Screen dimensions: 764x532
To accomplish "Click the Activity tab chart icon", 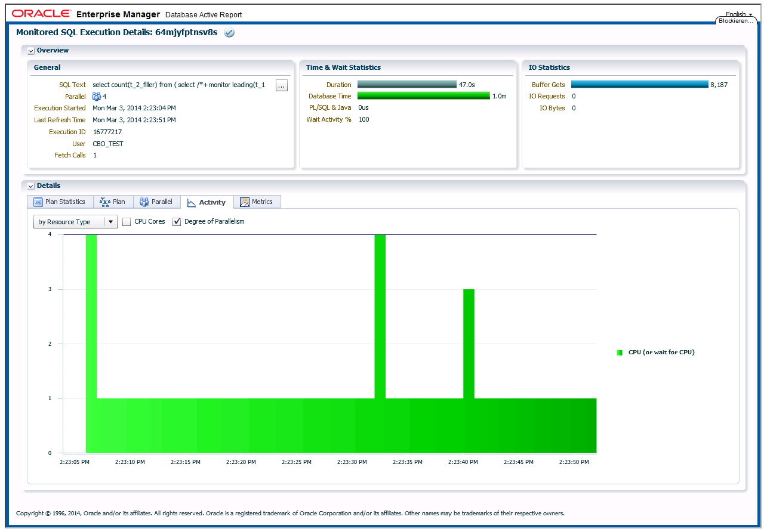I will click(x=192, y=203).
